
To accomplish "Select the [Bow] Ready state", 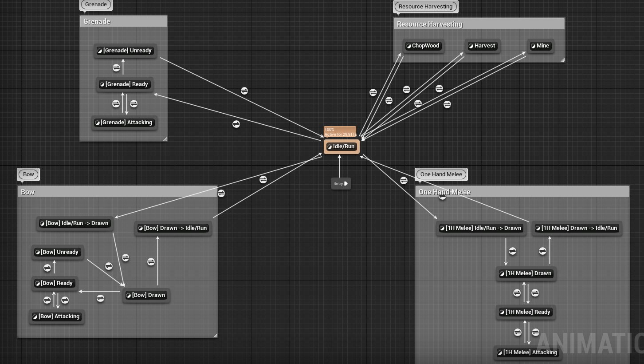I will click(54, 283).
